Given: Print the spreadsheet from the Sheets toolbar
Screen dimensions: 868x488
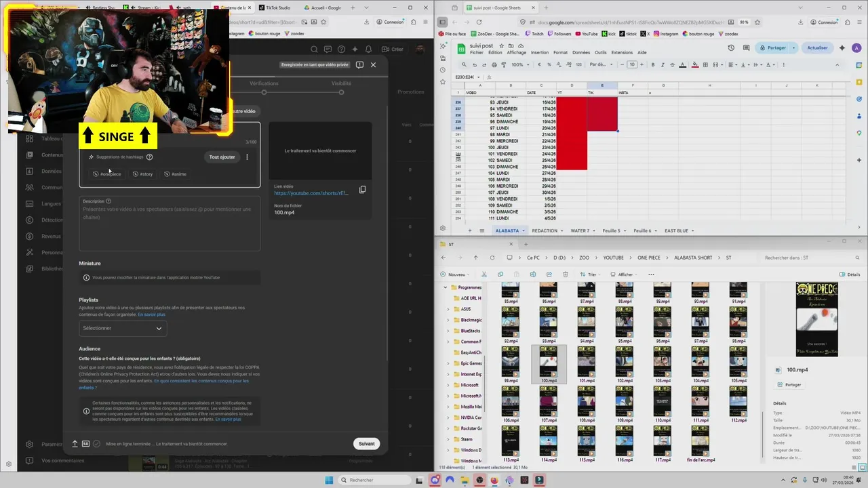Looking at the screenshot, I should coord(494,65).
